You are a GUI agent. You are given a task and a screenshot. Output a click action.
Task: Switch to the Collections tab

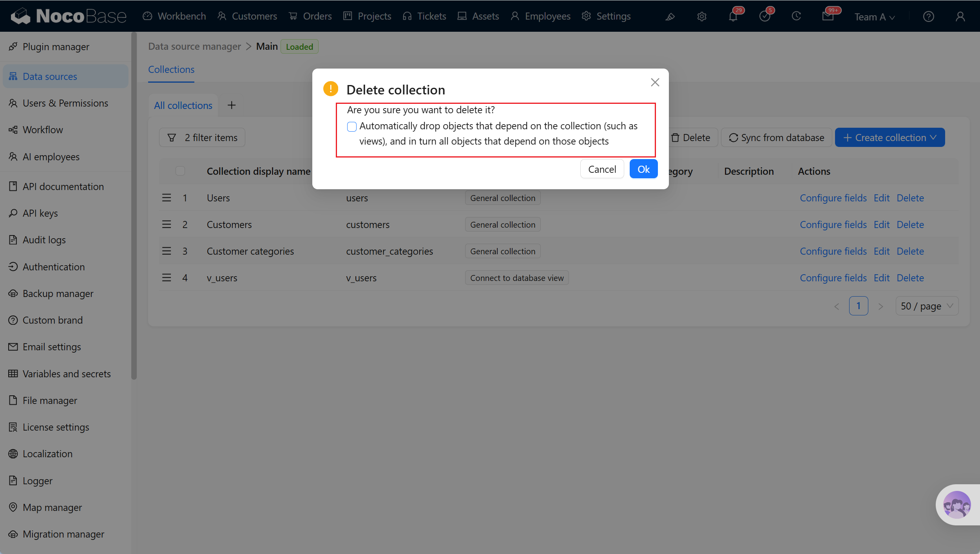171,69
